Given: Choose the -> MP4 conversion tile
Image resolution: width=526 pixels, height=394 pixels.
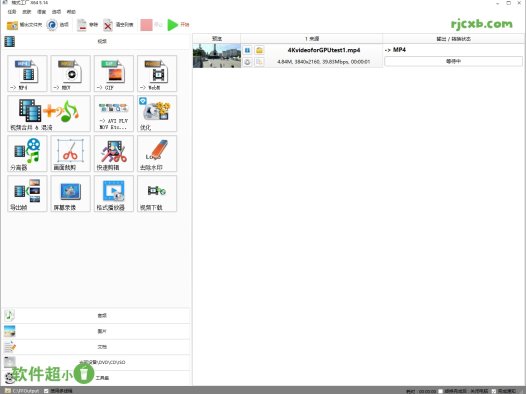Looking at the screenshot, I should tap(27, 73).
